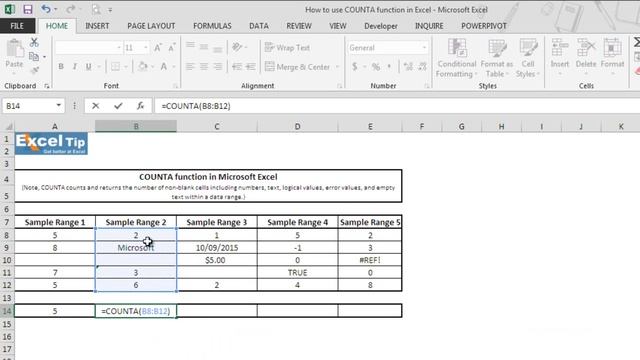This screenshot has width=640, height=360.
Task: Open Fill Color dropdown arrow
Action: pos(152,67)
